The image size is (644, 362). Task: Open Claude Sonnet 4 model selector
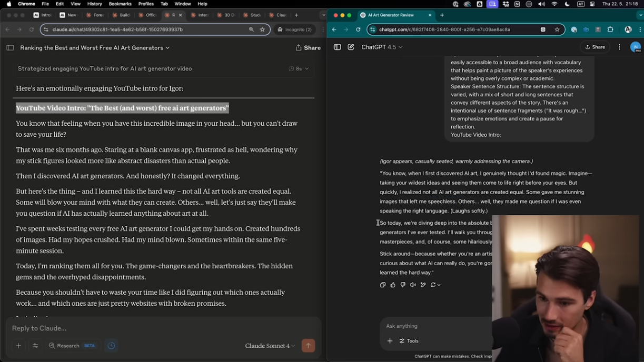270,346
